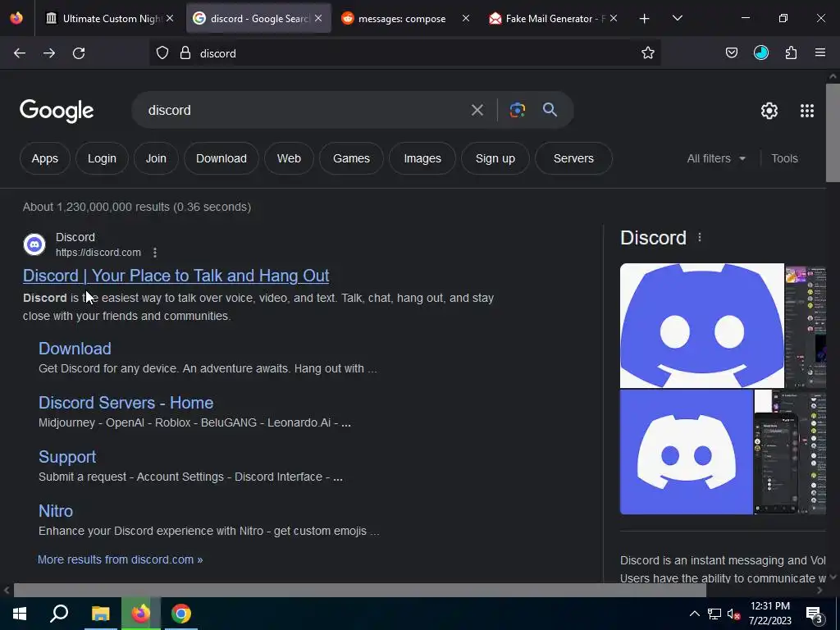Image resolution: width=840 pixels, height=630 pixels.
Task: Bookmark this page with the star
Action: click(648, 53)
